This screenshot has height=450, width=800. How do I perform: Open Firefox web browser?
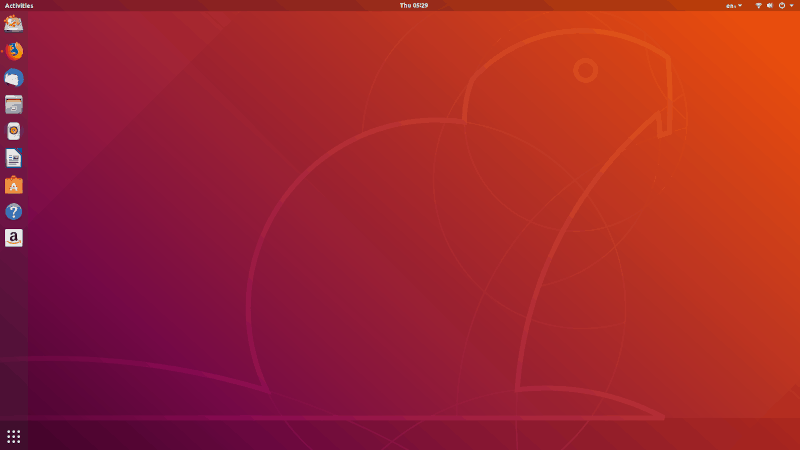coord(14,51)
